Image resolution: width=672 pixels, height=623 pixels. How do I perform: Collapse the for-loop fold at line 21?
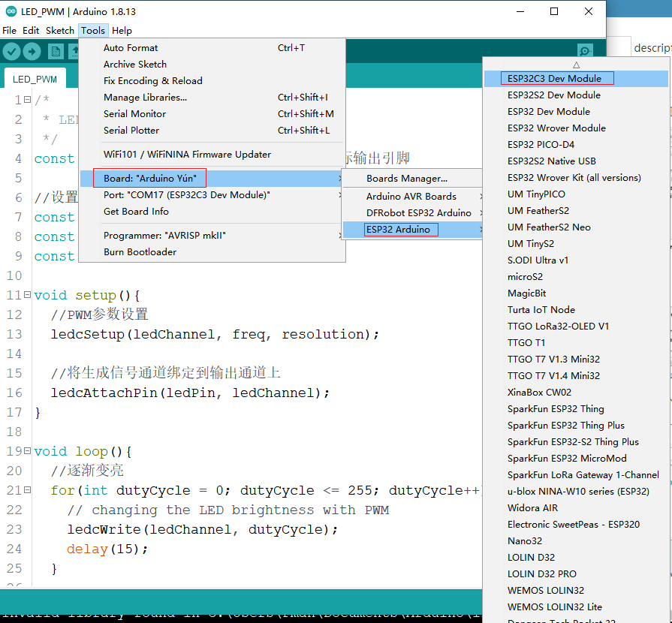point(28,489)
